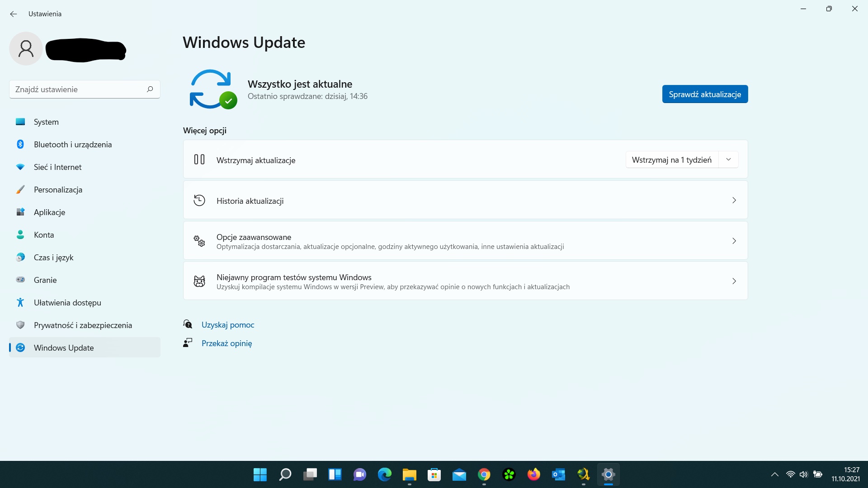Open Outlook from taskbar
Viewport: 868px width, 488px height.
[559, 474]
